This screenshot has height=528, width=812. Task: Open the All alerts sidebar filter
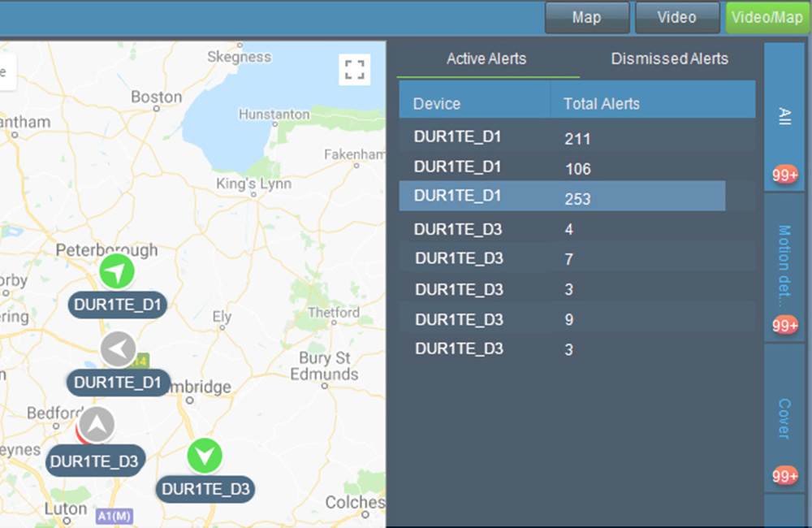tap(784, 117)
